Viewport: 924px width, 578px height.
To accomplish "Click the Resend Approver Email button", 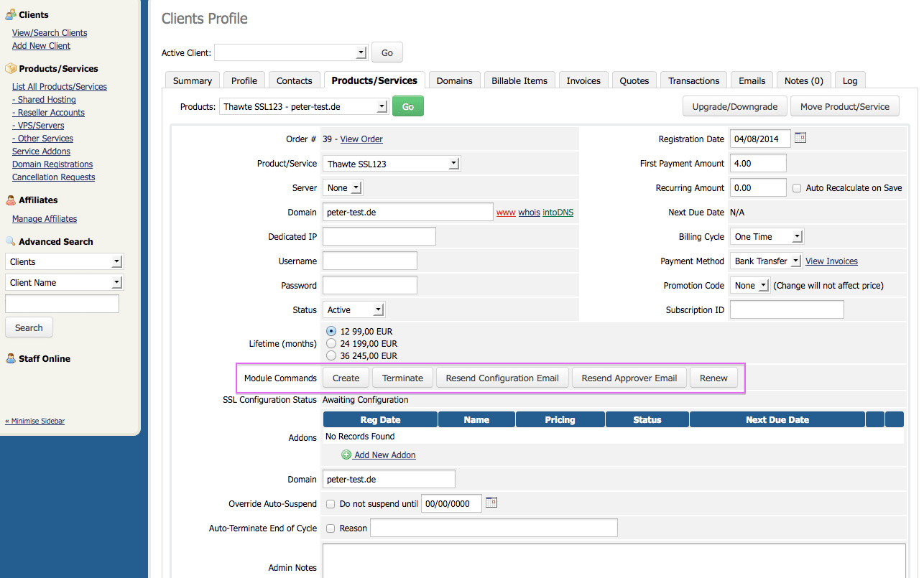I will [629, 378].
